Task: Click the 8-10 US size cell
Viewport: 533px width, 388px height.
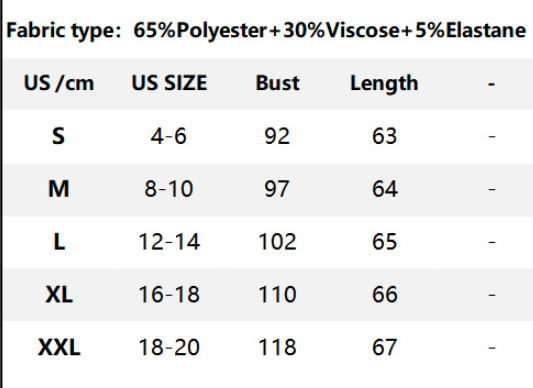Action: coord(169,189)
